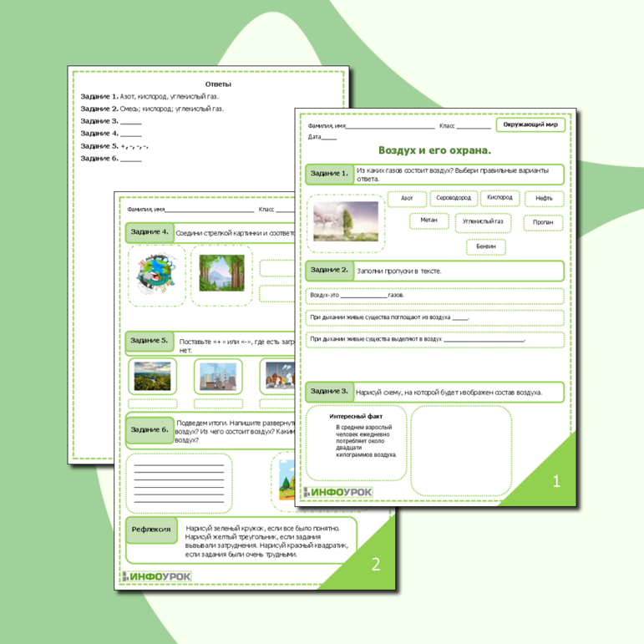The width and height of the screenshot is (644, 644).
Task: Choose the Метан answer box
Action: 428,221
